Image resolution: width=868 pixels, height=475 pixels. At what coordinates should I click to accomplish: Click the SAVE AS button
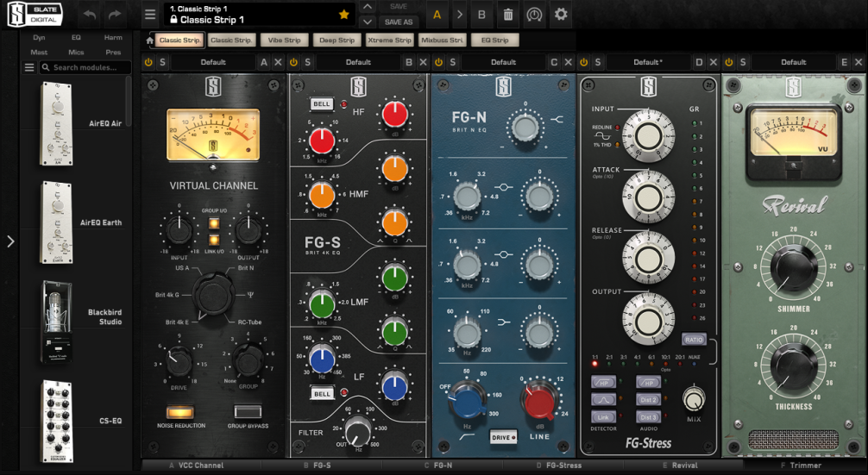399,22
